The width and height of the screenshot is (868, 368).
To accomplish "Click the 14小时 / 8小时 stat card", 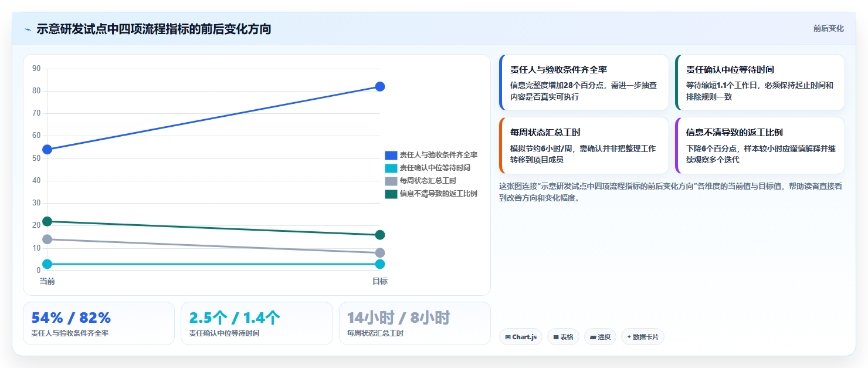I will click(415, 323).
